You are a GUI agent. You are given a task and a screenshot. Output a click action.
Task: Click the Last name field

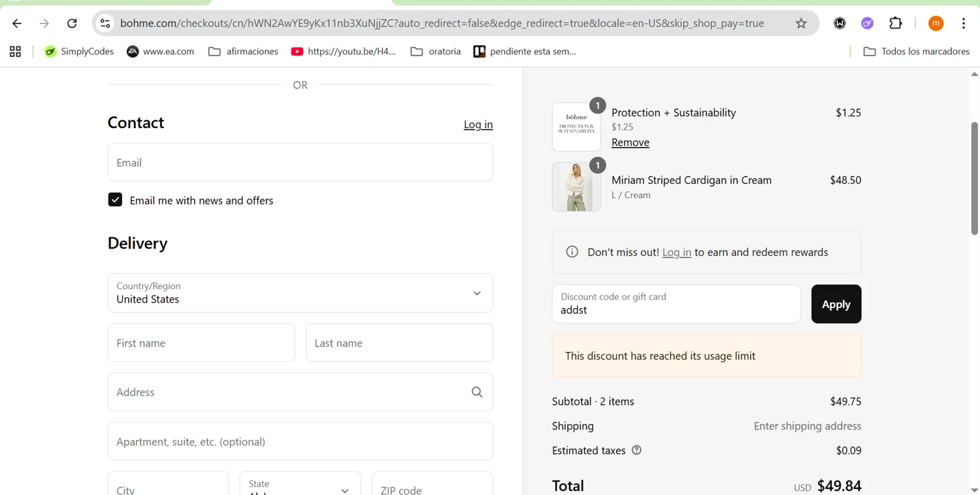(399, 343)
